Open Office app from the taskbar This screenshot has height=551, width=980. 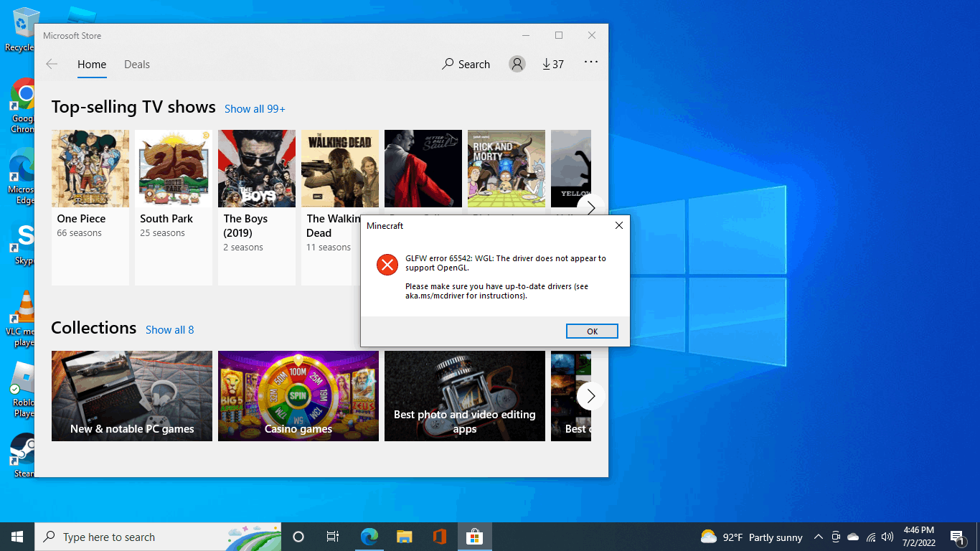click(x=440, y=537)
